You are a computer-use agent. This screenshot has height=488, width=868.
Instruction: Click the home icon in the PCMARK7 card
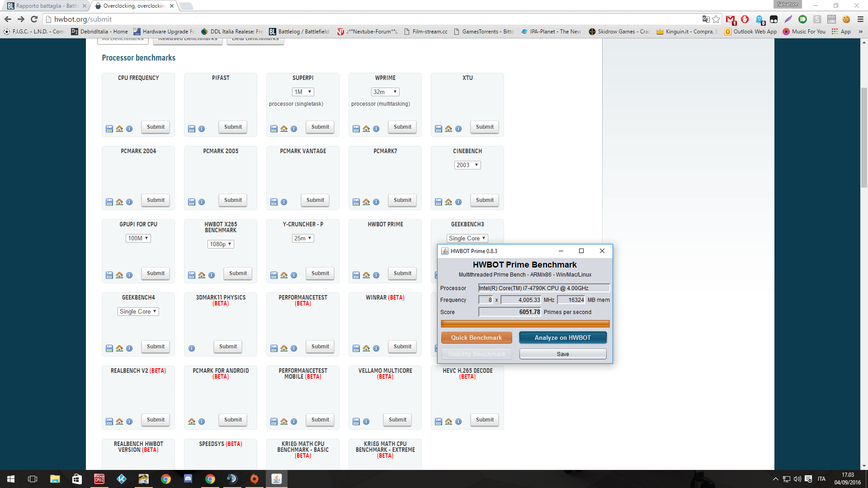pyautogui.click(x=366, y=202)
